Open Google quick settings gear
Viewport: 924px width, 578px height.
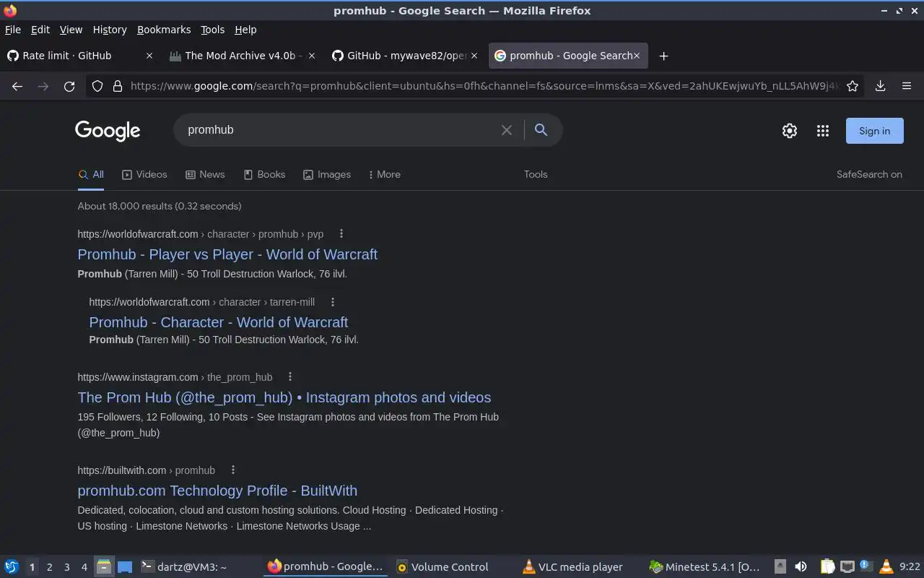tap(790, 131)
